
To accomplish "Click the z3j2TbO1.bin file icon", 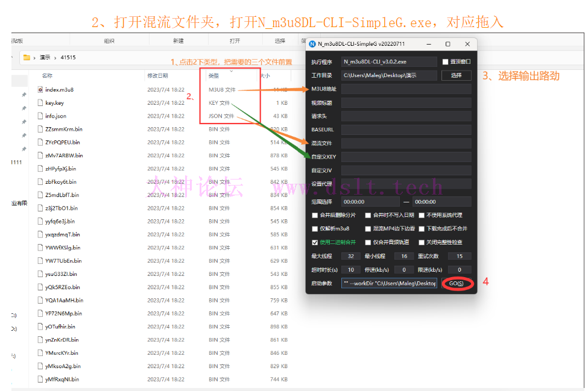I will [40, 208].
